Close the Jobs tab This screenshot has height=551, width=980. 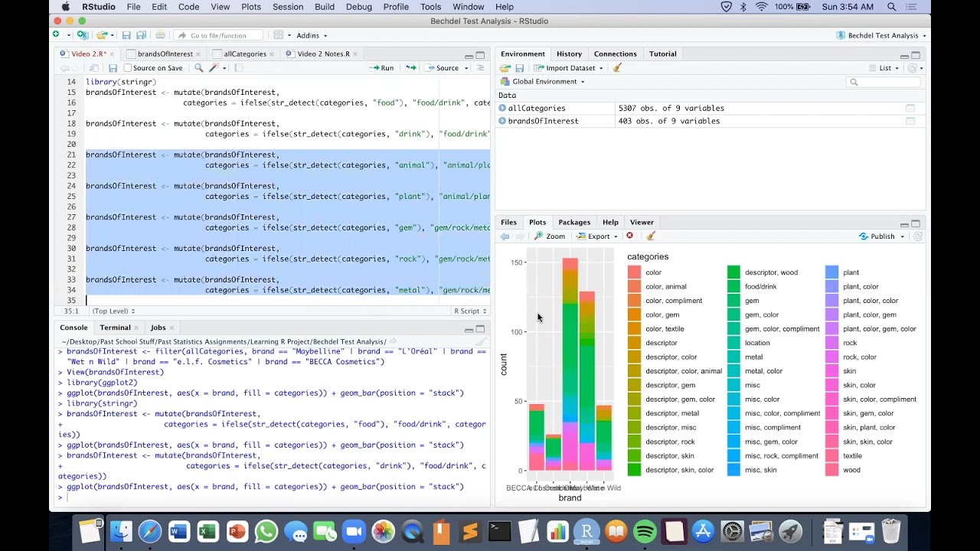coord(171,328)
